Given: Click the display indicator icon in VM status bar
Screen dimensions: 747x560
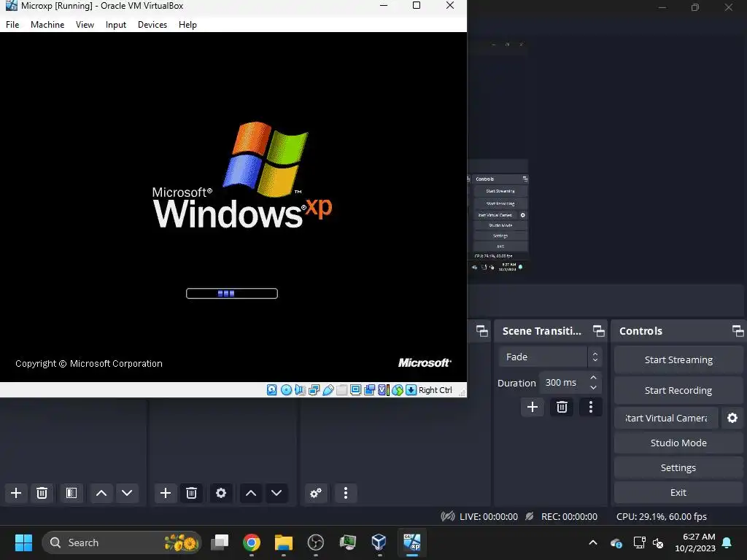Looking at the screenshot, I should pos(355,390).
